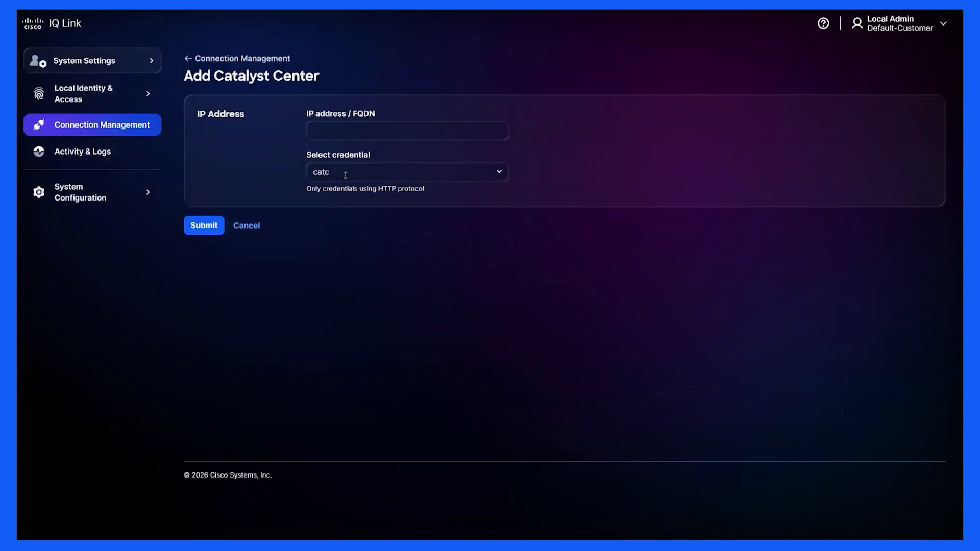The height and width of the screenshot is (551, 980).
Task: Click the Select credential label
Action: [x=338, y=155]
